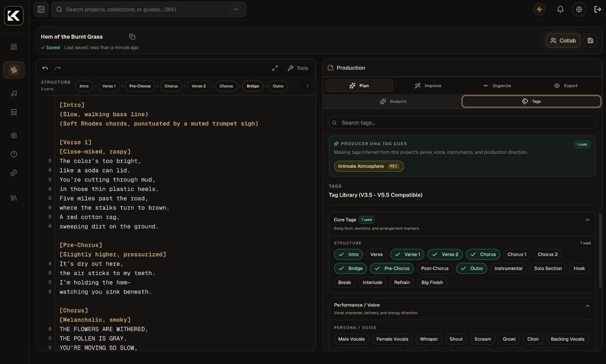Add the Intimate Atmosphere recommended tag
Screen dimensions: 606x364
[369, 166]
